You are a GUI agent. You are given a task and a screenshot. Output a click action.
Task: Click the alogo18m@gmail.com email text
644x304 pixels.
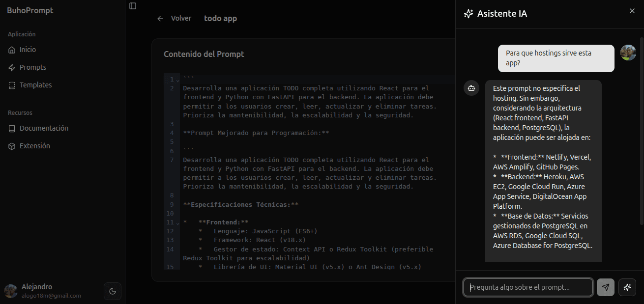tap(51, 296)
